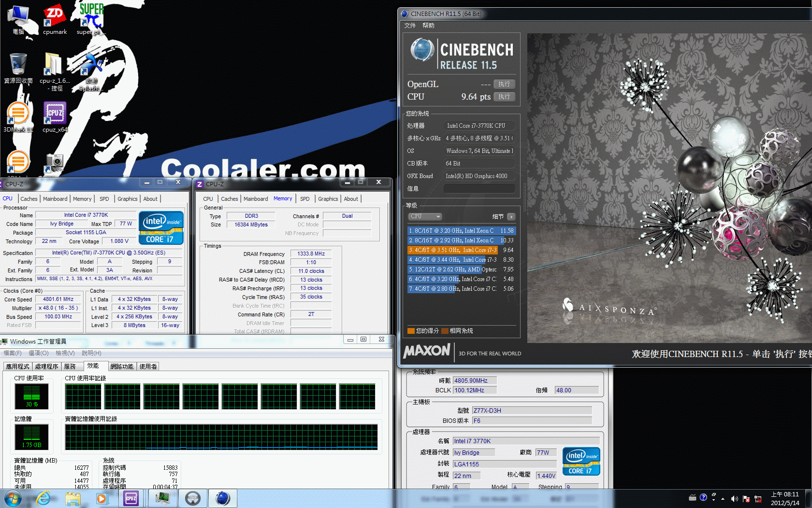Click the Windows Start orb
812x508 pixels.
[x=13, y=498]
